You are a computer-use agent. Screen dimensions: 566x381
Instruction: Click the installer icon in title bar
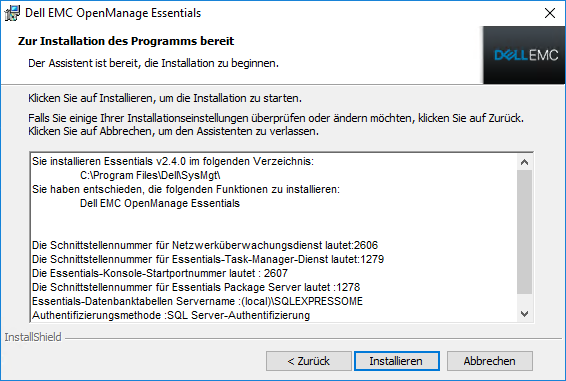(x=12, y=13)
